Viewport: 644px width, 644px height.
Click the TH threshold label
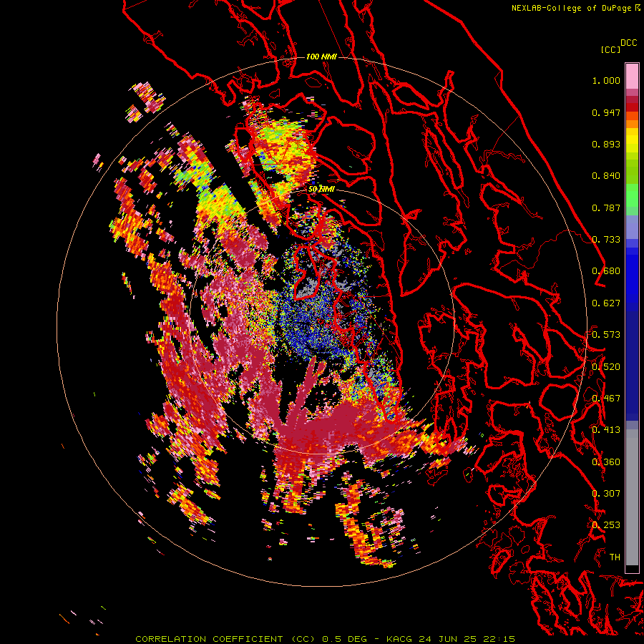[x=615, y=557]
